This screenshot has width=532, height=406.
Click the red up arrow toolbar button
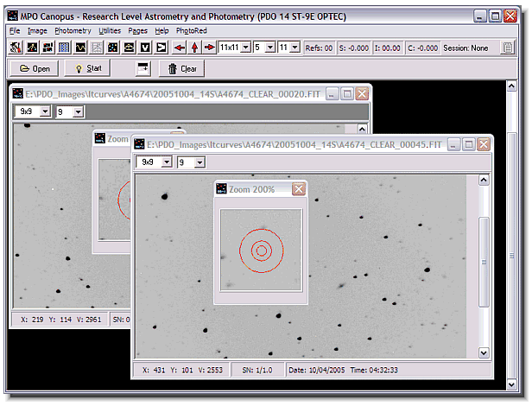tap(194, 48)
